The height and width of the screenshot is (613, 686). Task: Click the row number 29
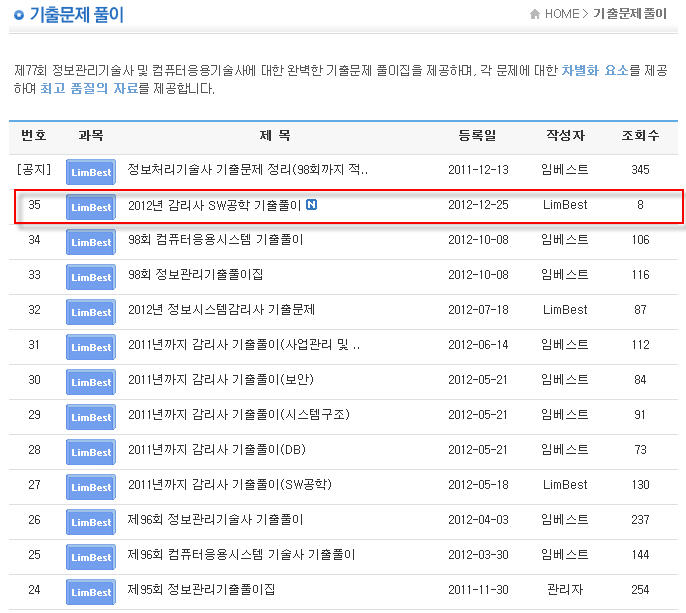[34, 415]
